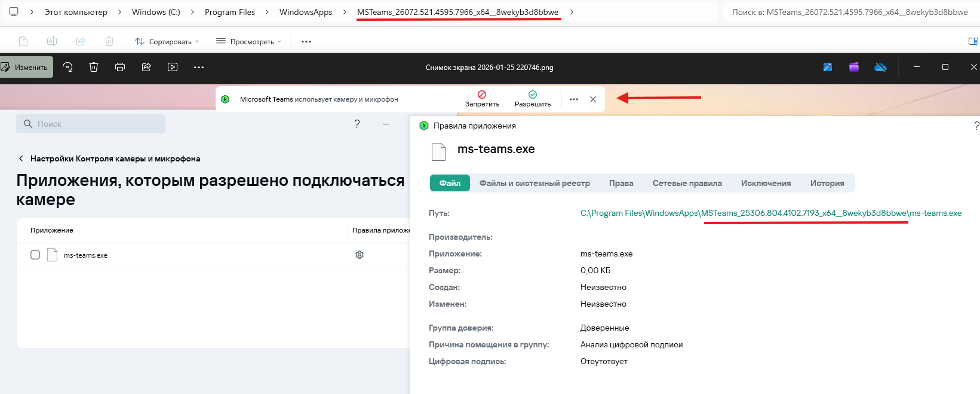The height and width of the screenshot is (394, 980).
Task: Navigate to Program Files breadcrumb
Action: [230, 12]
